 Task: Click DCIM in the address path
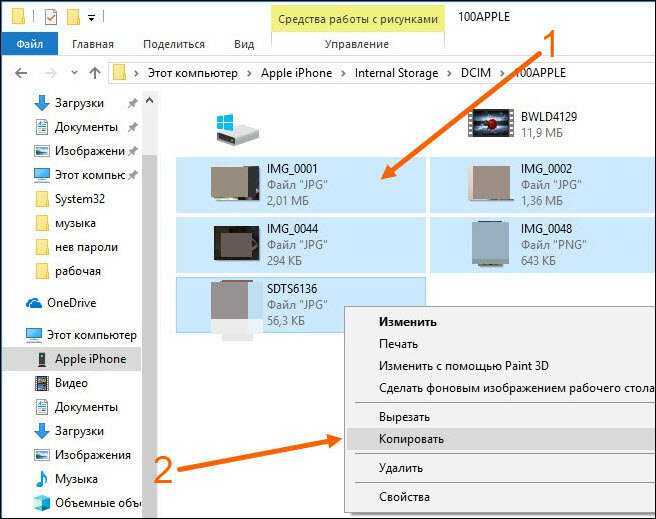pos(476,73)
